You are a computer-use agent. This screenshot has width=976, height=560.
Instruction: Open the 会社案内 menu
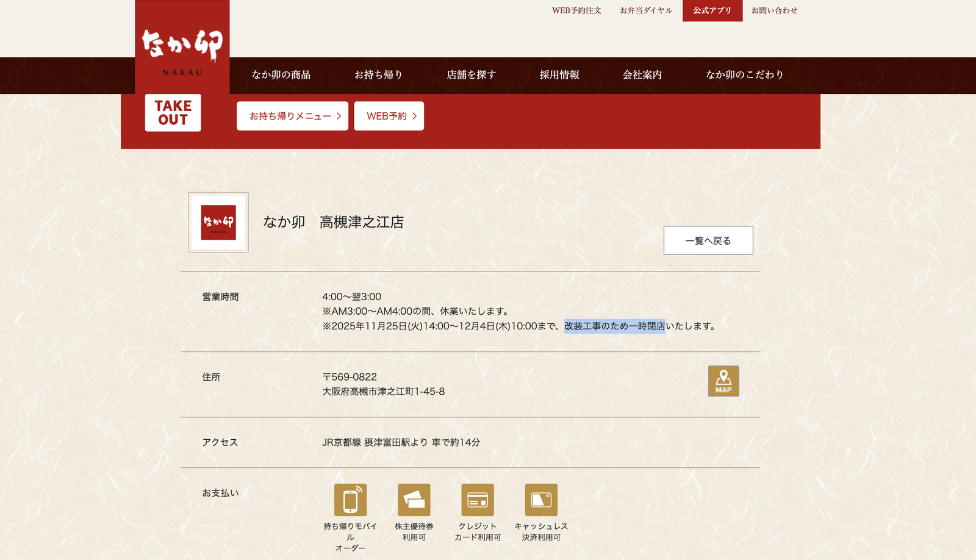pos(642,75)
